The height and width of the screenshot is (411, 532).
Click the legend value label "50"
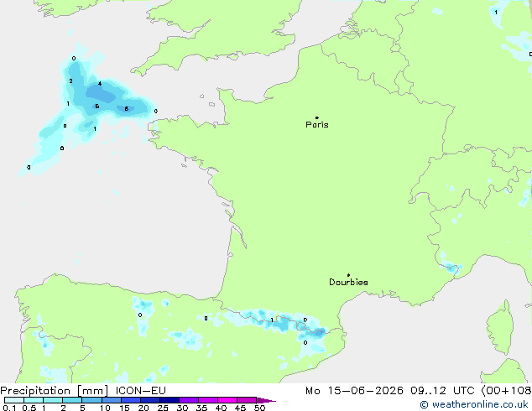259,408
